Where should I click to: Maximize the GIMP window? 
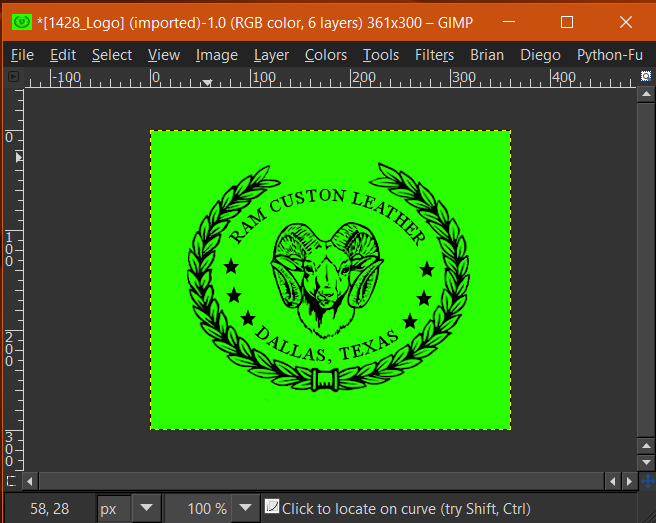(567, 22)
